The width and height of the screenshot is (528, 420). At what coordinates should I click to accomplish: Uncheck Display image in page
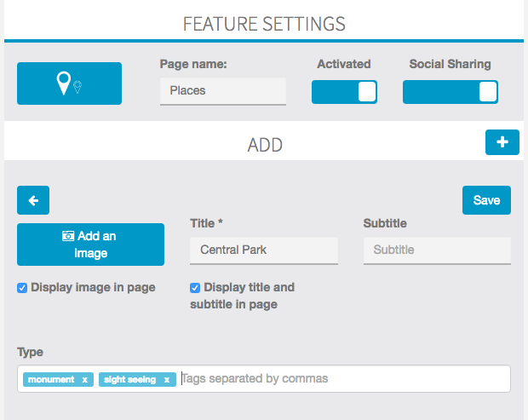coord(23,288)
